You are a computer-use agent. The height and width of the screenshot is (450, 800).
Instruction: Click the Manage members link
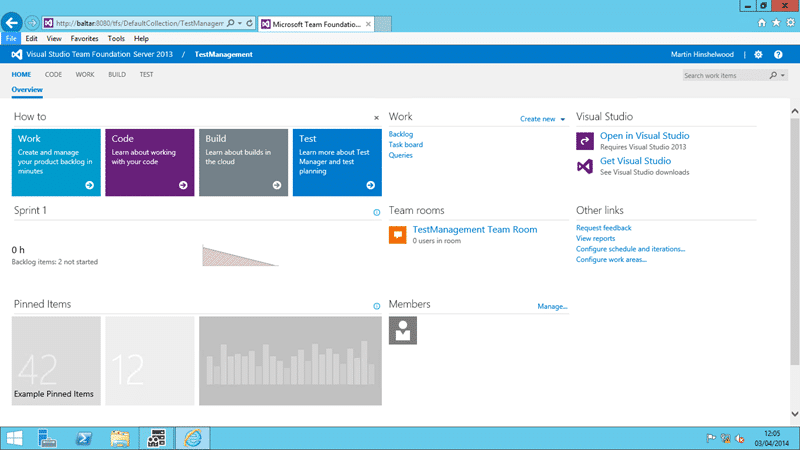coord(552,307)
